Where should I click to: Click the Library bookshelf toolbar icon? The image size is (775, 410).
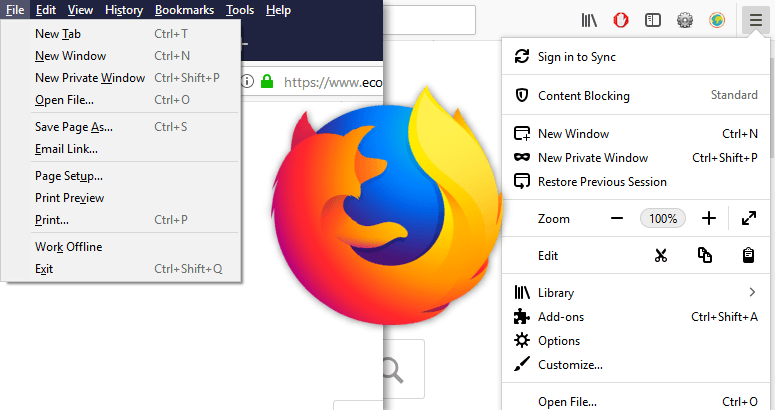pos(590,20)
